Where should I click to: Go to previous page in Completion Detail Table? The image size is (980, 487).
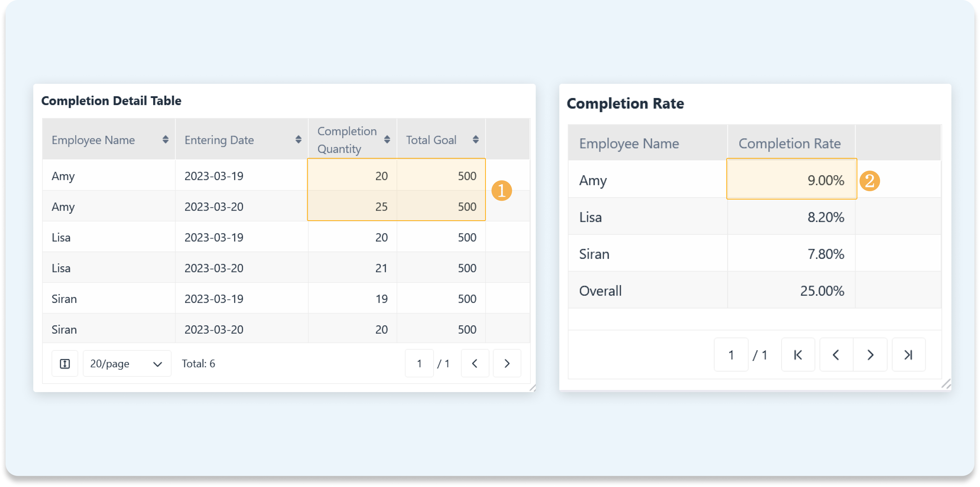pyautogui.click(x=475, y=364)
